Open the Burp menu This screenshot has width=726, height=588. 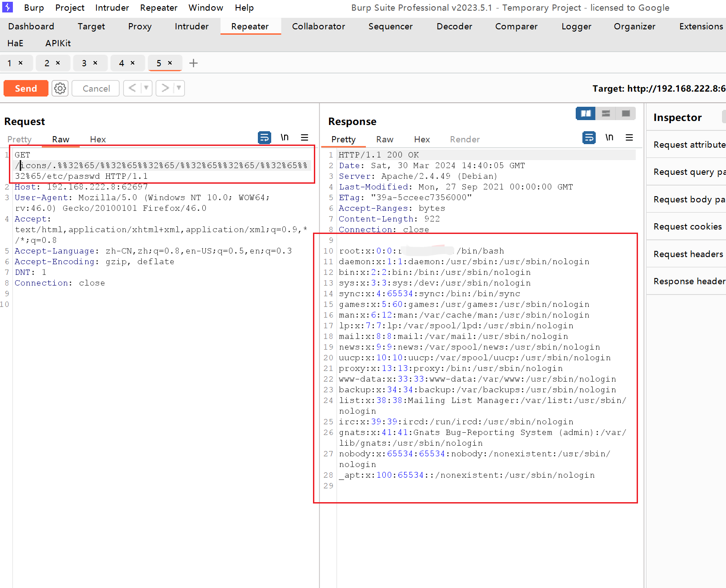click(x=34, y=8)
